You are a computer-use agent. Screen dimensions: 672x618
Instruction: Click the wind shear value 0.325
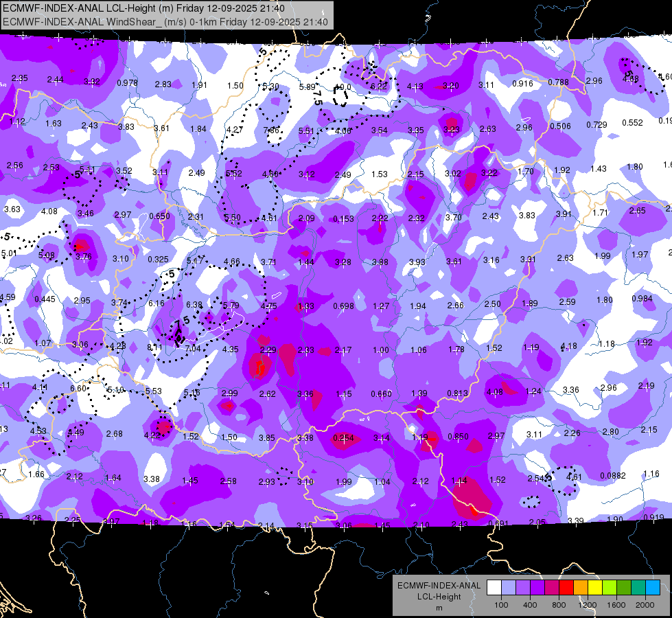[x=158, y=260]
